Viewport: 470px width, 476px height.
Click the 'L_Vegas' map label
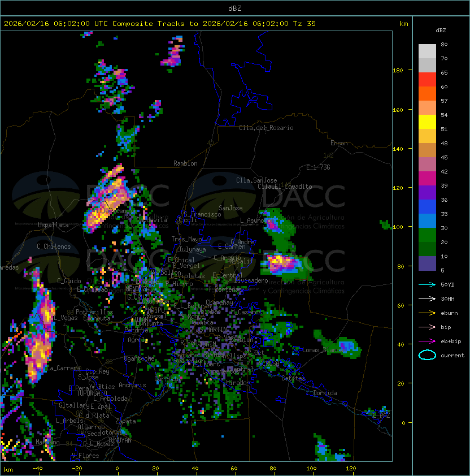coord(66,318)
